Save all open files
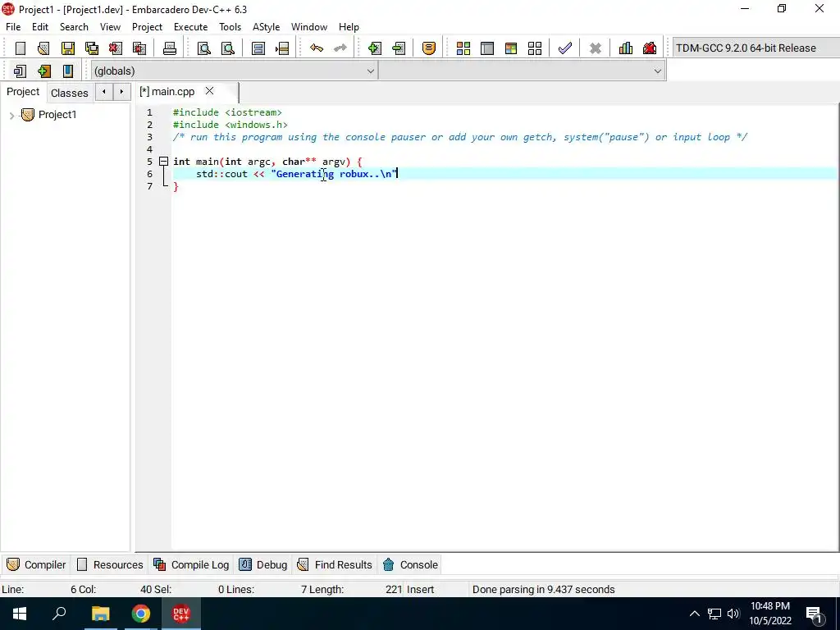The width and height of the screenshot is (840, 630). (x=92, y=48)
